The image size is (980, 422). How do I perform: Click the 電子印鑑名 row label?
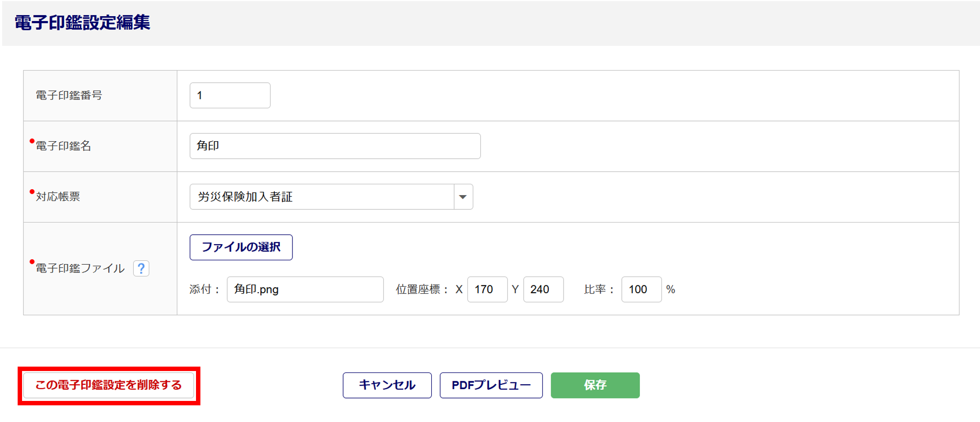tap(64, 146)
